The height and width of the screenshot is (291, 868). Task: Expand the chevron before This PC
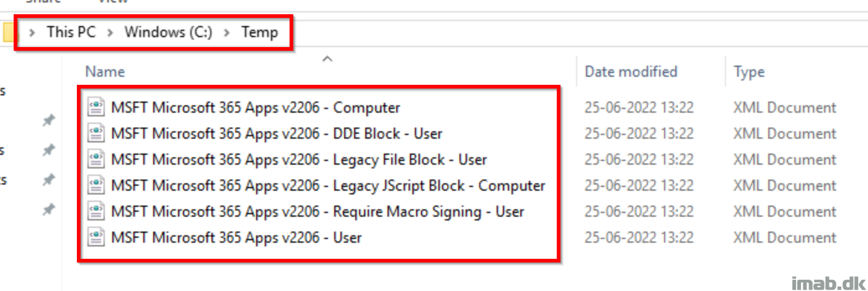(32, 33)
